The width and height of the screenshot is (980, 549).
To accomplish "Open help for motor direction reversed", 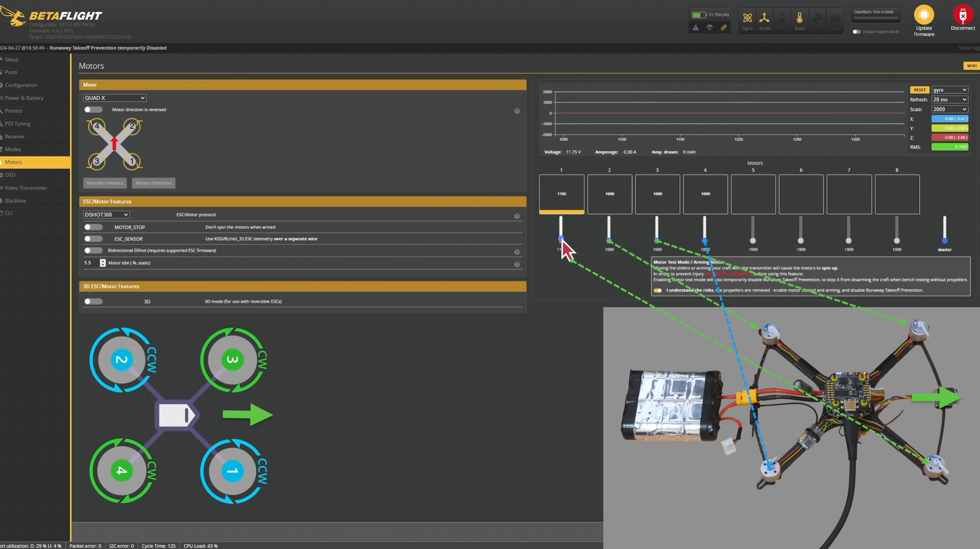I will (517, 111).
